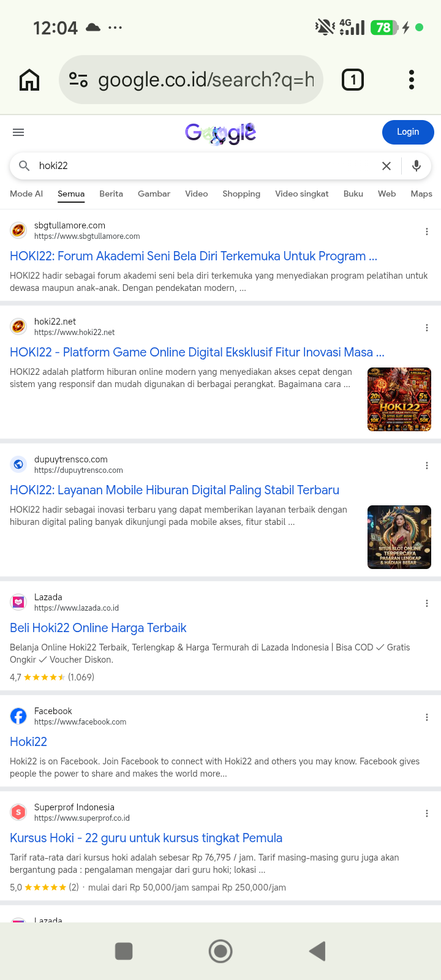This screenshot has width=441, height=980.
Task: Tap the dupuytrensco.com result thumbnail image
Action: 399,537
